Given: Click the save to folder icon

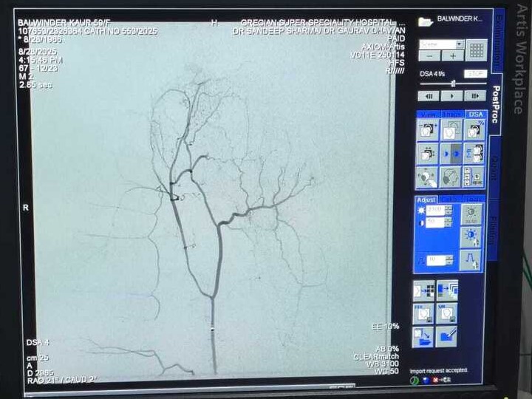Looking at the screenshot, I should 424,337.
